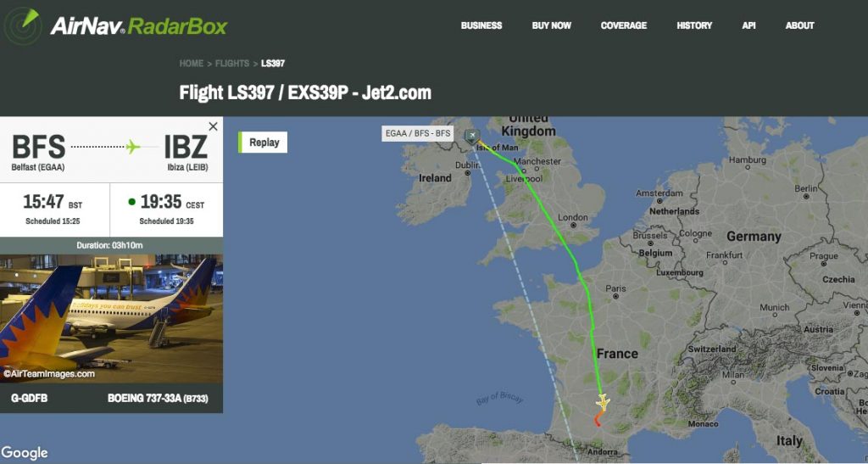The height and width of the screenshot is (464, 868).
Task: Go to HOME breadcrumb link
Action: click(x=191, y=63)
